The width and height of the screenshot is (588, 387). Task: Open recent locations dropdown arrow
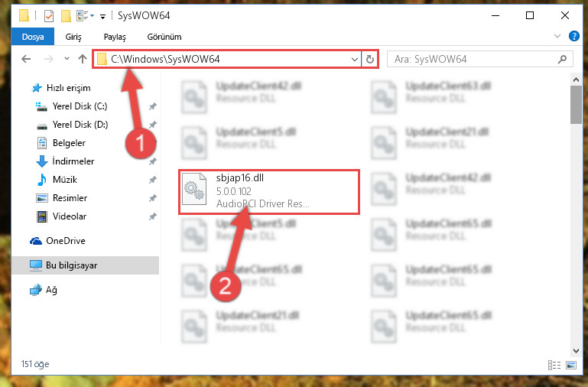[67, 58]
